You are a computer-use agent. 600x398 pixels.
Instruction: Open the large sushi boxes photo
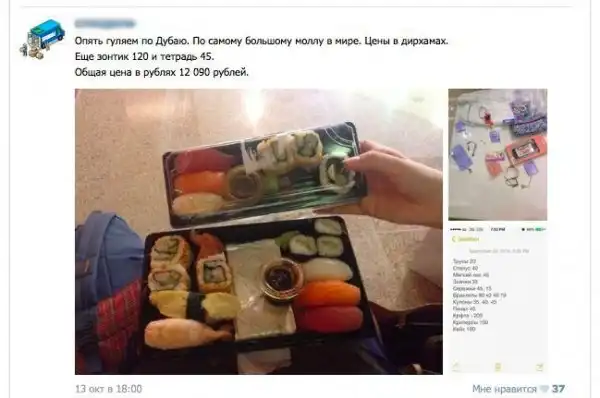(x=259, y=232)
